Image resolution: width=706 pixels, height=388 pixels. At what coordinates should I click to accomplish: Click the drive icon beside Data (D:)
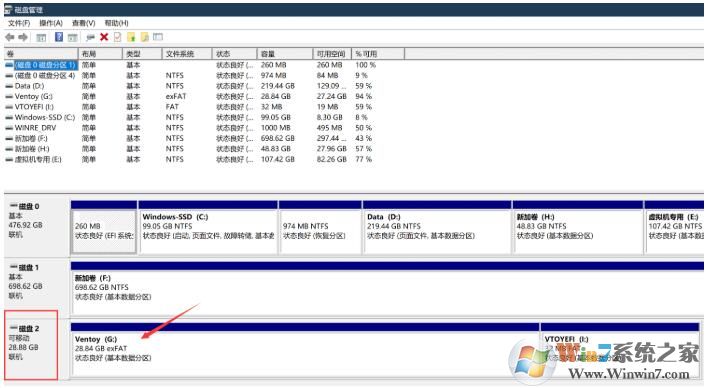9,86
